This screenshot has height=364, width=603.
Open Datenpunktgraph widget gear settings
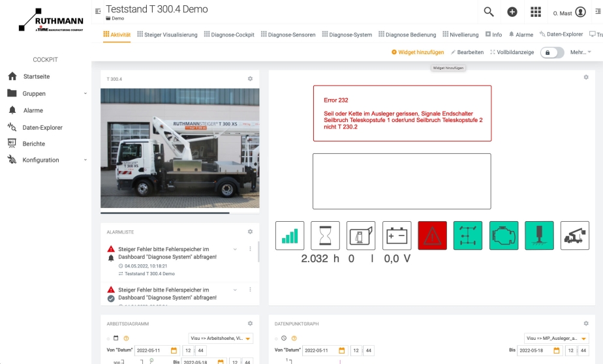coord(585,324)
